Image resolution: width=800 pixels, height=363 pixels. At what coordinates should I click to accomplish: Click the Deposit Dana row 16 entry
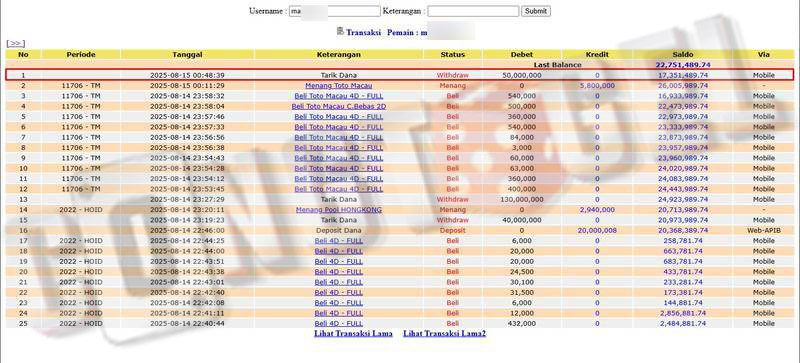pos(339,230)
